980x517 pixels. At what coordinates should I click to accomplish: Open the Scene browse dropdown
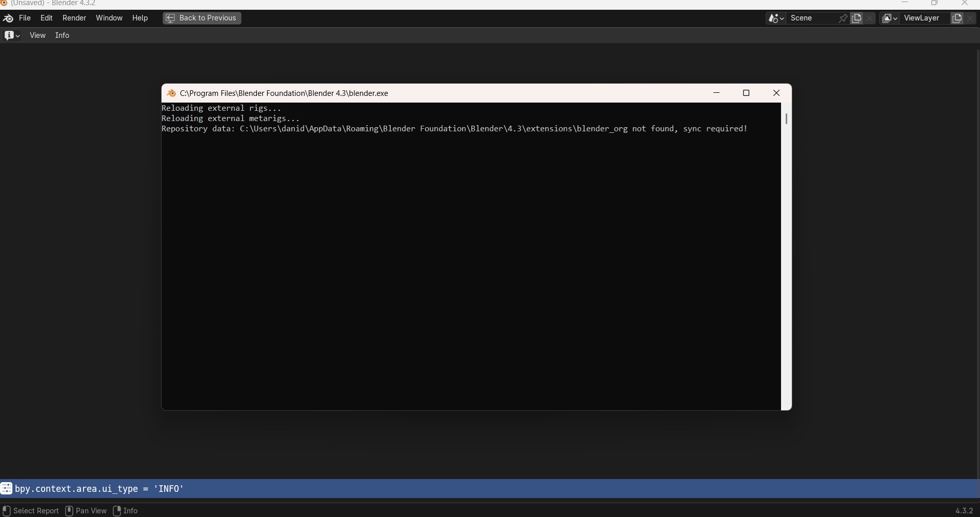pyautogui.click(x=776, y=18)
